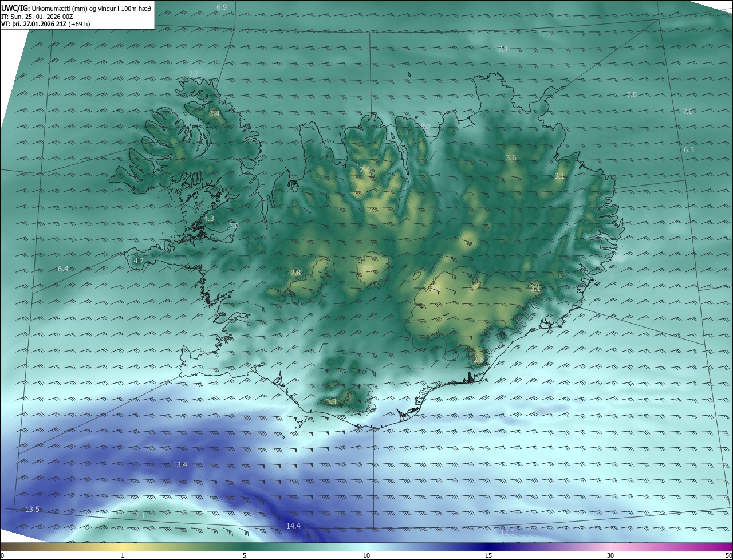The height and width of the screenshot is (560, 733).
Task: Click the precipitation color scale bar
Action: (366, 547)
